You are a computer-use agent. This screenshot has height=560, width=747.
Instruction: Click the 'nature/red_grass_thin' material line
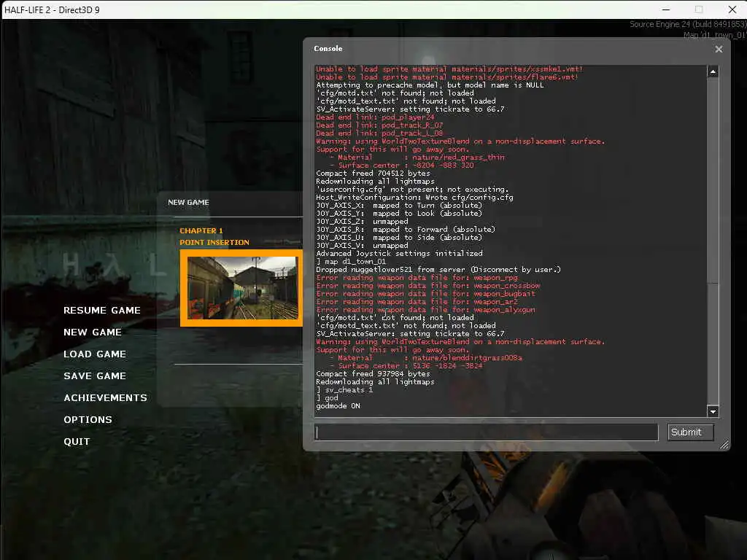(x=417, y=157)
